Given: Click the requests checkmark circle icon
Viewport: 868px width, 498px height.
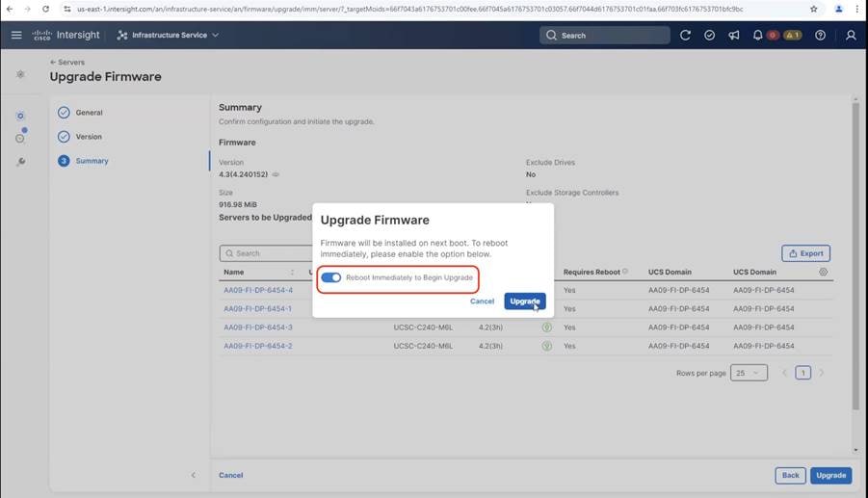Looking at the screenshot, I should [709, 36].
